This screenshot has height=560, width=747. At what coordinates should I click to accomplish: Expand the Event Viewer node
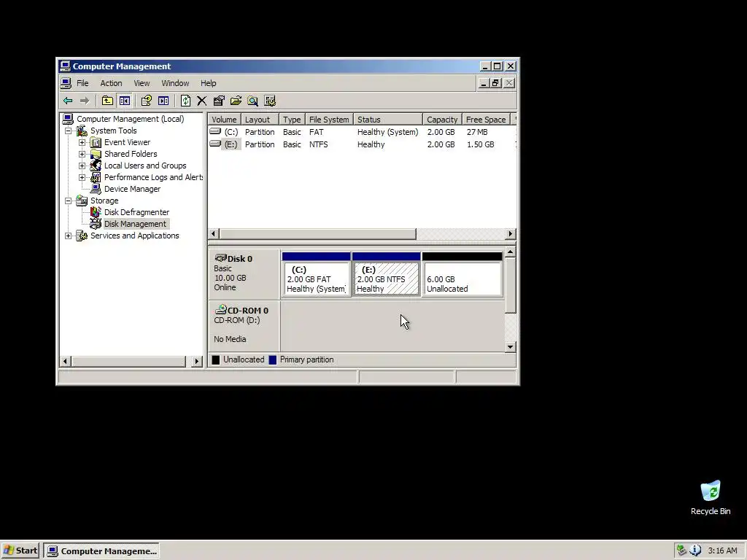(82, 142)
